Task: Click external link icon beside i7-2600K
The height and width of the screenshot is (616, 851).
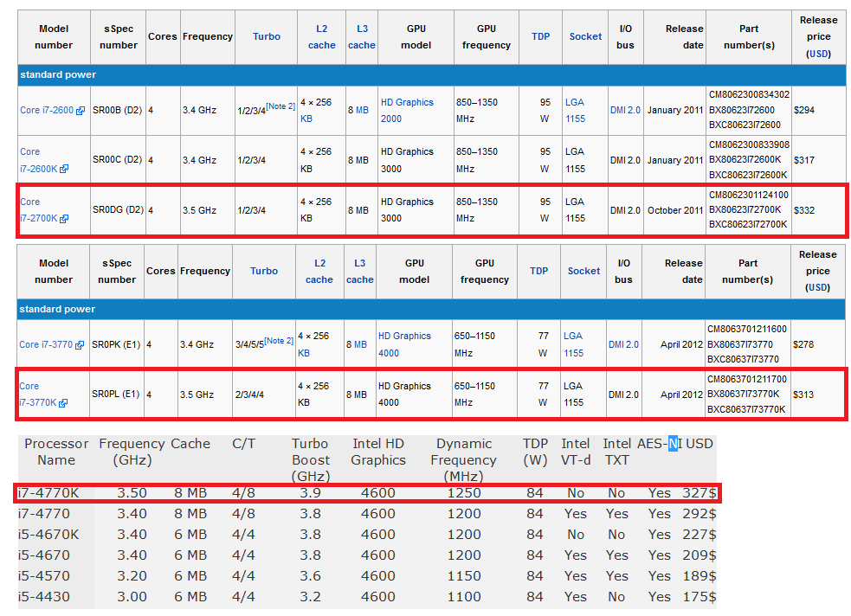Action: [x=64, y=170]
